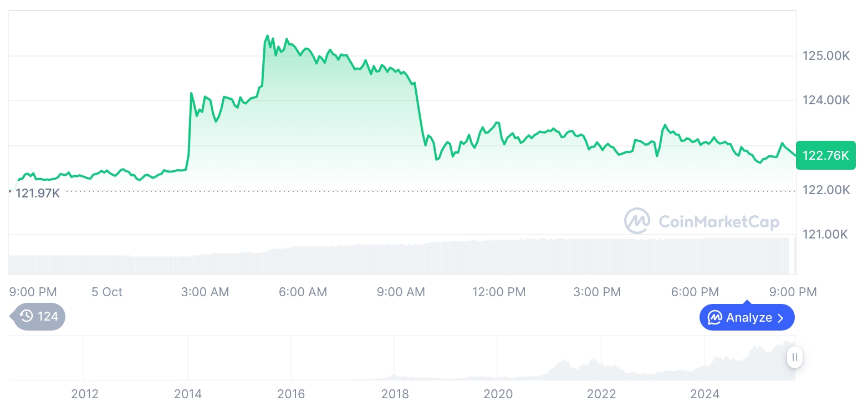Open the 124 history events badge

[x=39, y=317]
